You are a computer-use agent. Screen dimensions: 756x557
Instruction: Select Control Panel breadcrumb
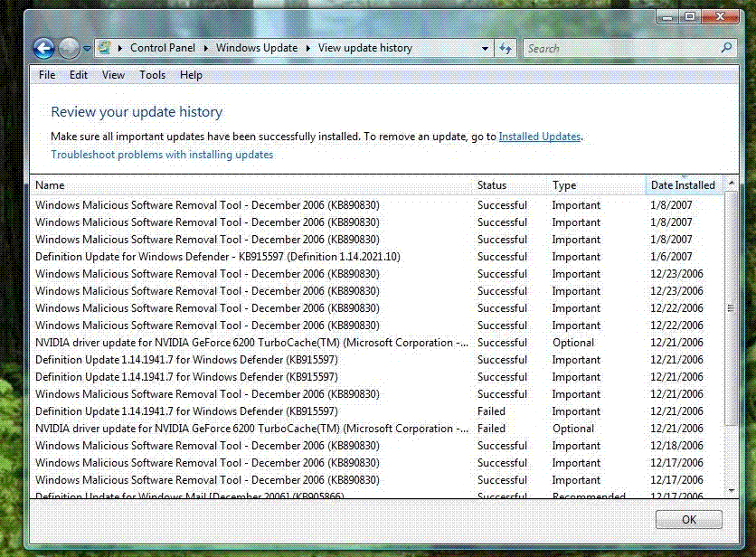pyautogui.click(x=163, y=48)
